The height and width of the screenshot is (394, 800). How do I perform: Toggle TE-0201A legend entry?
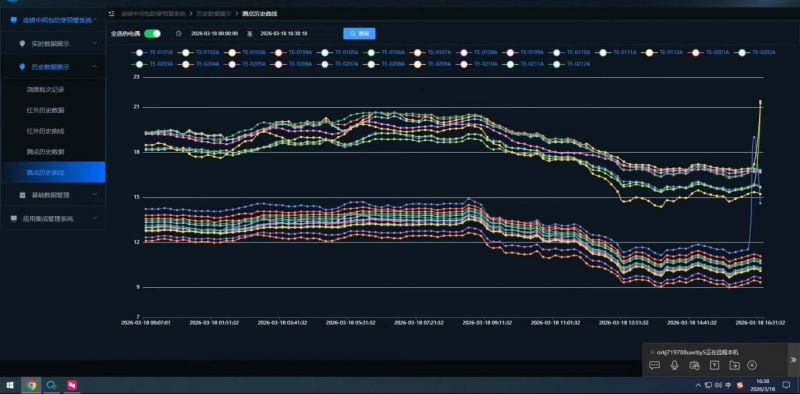710,52
